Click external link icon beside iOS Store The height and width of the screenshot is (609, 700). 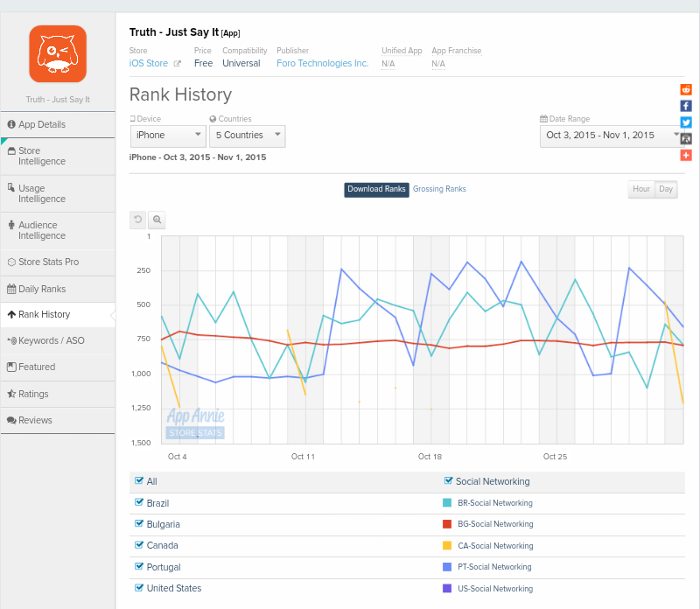(177, 64)
